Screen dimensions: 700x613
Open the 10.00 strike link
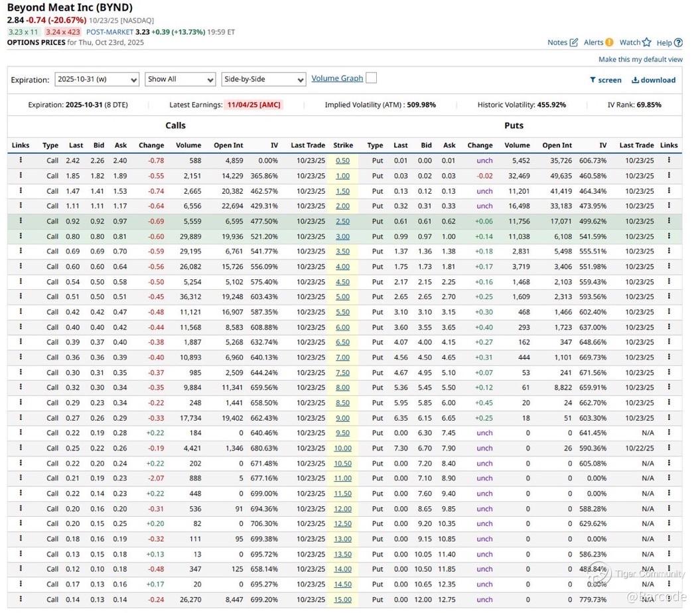coord(342,448)
